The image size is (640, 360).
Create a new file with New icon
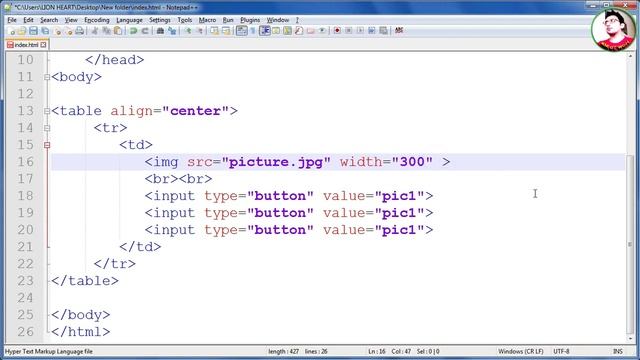click(11, 31)
